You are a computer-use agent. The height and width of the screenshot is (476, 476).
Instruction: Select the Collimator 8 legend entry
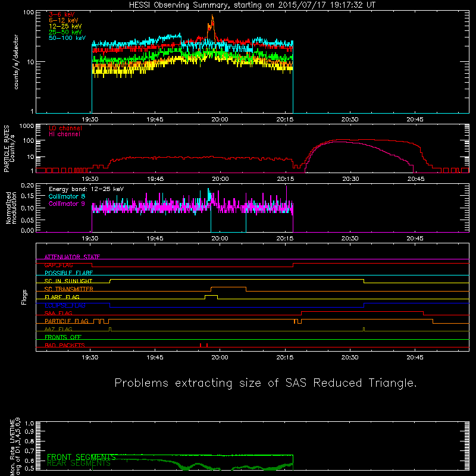(x=67, y=196)
